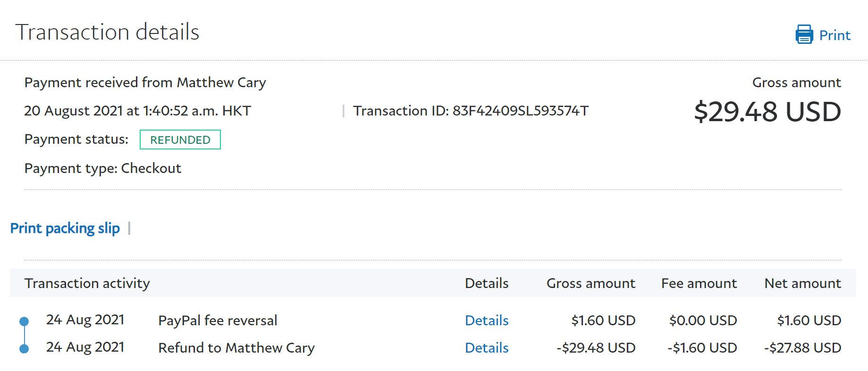
Task: Select the Refund timeline dot
Action: click(x=24, y=349)
